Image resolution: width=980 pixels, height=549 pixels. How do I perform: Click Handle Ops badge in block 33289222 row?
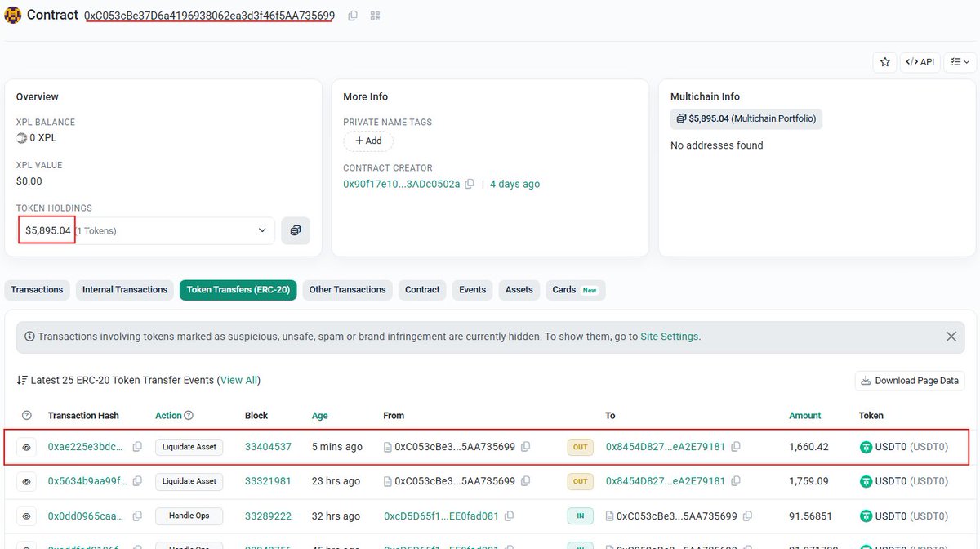[189, 516]
